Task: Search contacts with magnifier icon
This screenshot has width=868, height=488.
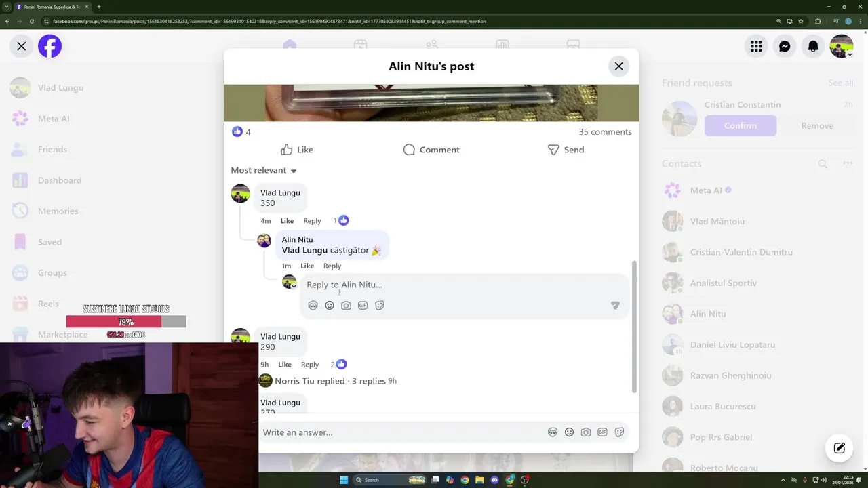Action: [x=823, y=163]
